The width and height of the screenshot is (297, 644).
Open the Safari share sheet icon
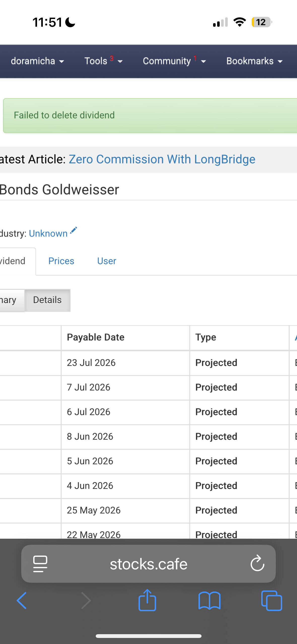click(x=147, y=600)
